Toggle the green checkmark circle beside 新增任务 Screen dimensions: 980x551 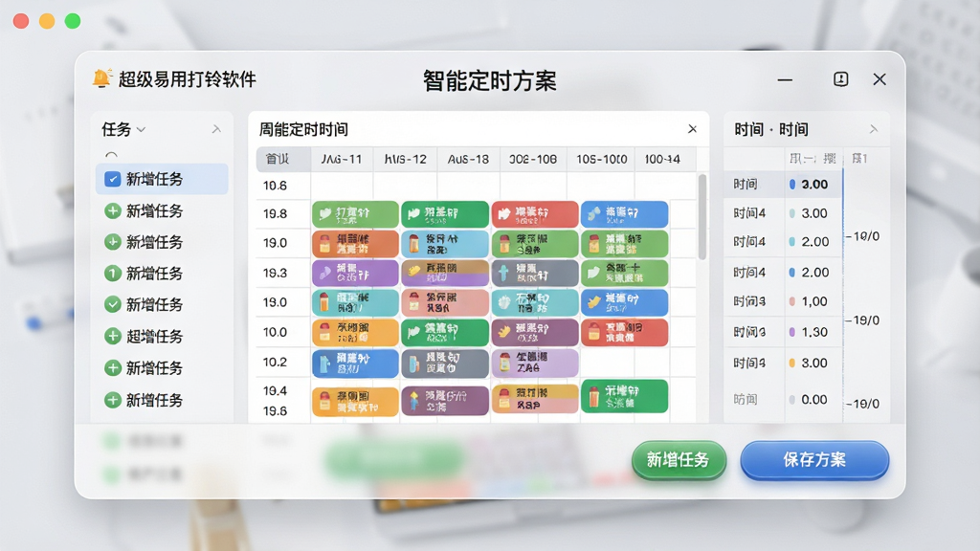click(x=113, y=304)
